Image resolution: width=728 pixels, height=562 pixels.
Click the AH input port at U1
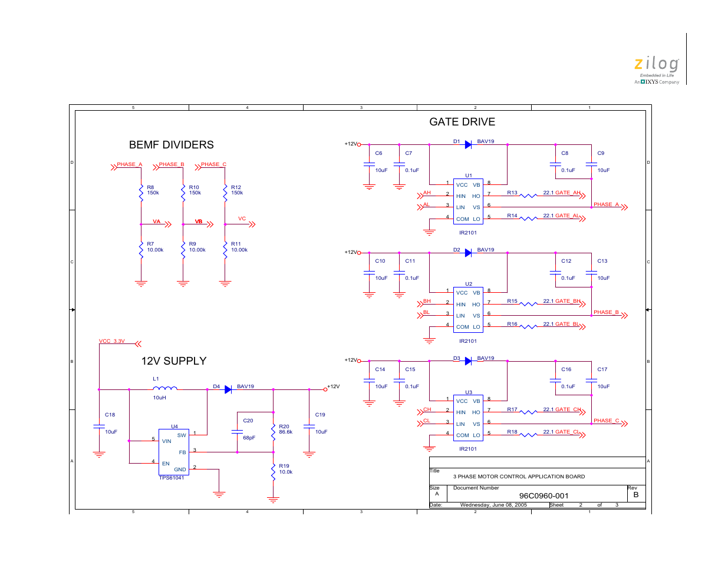424,194
